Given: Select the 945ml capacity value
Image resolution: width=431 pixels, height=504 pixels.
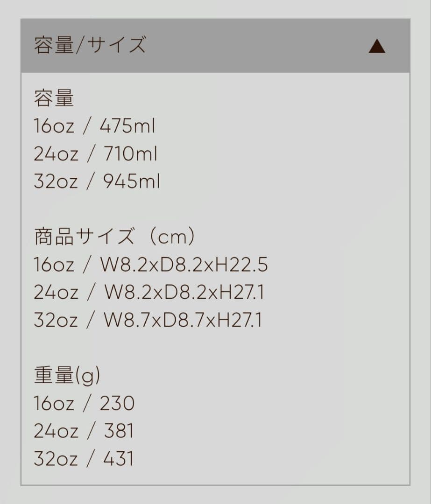Looking at the screenshot, I should click(x=131, y=182).
